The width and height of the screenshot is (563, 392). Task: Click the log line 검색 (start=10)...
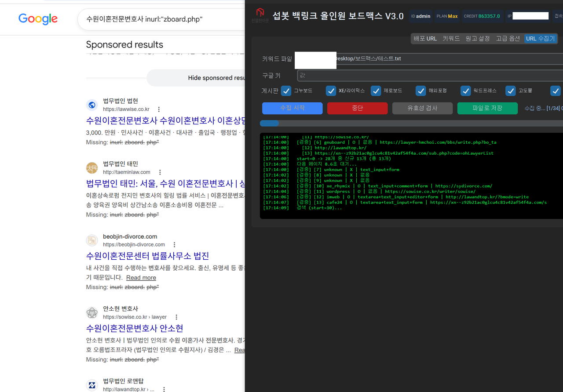tap(302, 208)
